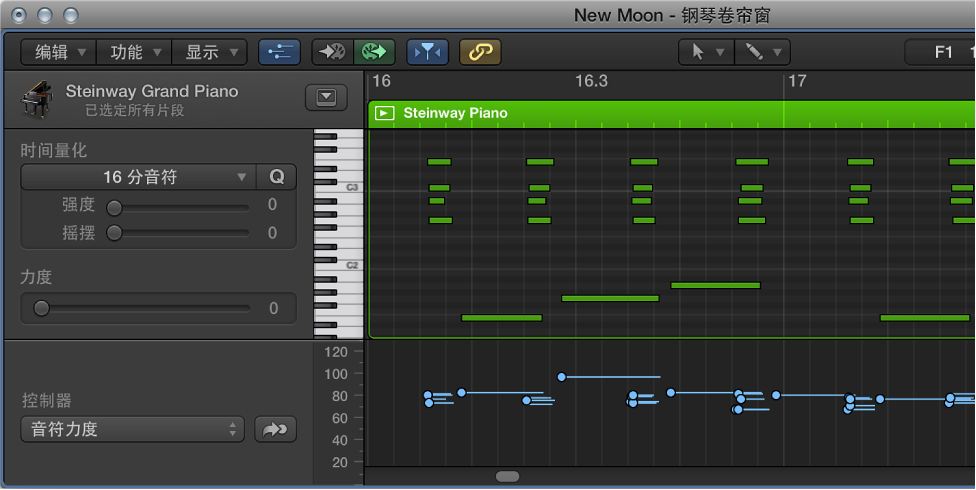
Task: Toggle the automation display button
Action: 279,52
